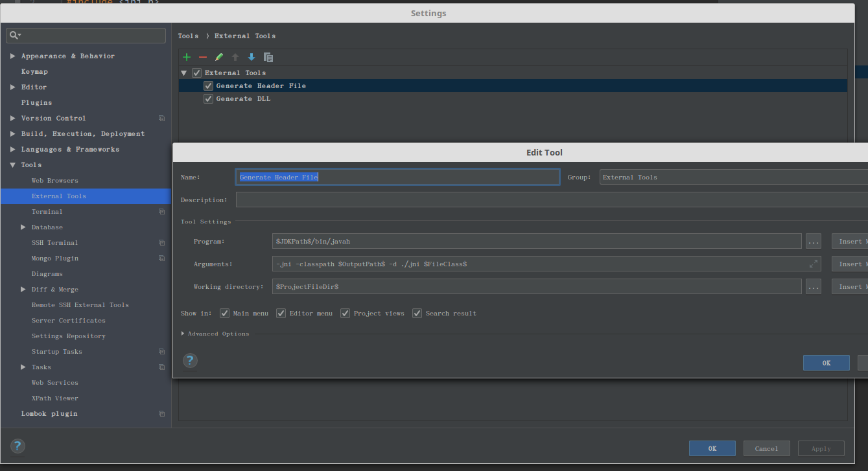Click the Description input field
The width and height of the screenshot is (868, 471).
point(552,200)
